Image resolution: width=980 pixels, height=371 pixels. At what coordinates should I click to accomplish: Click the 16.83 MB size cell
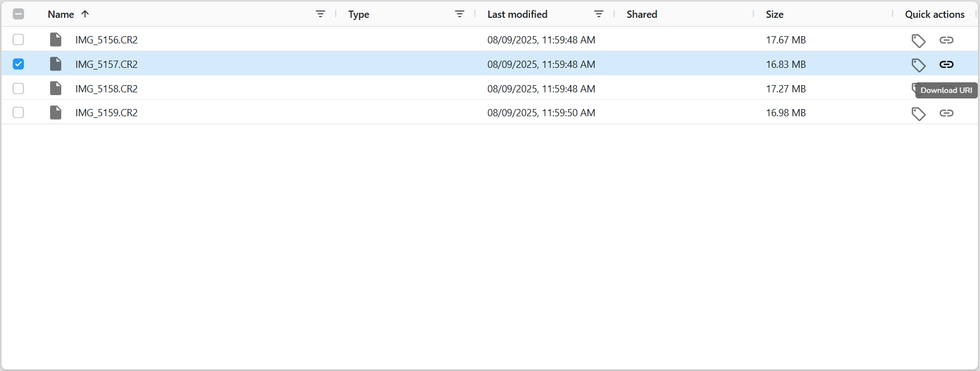click(x=786, y=65)
